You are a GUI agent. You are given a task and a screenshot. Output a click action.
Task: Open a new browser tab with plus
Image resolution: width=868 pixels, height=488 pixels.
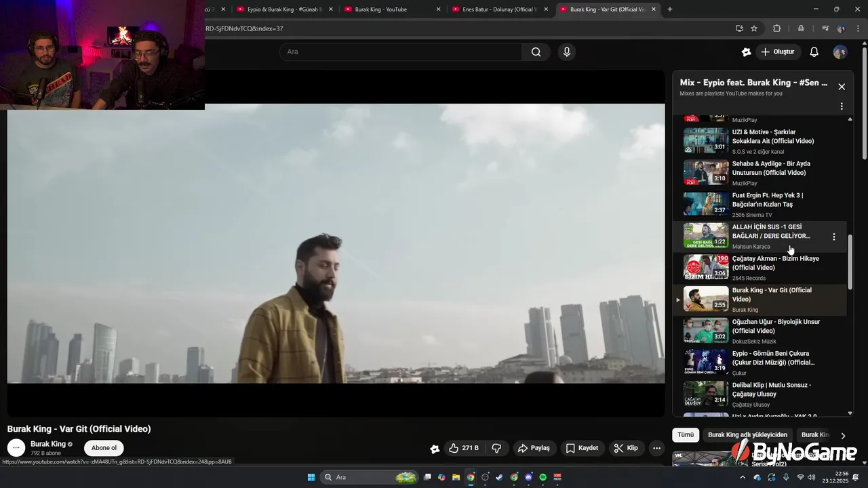[x=670, y=9]
